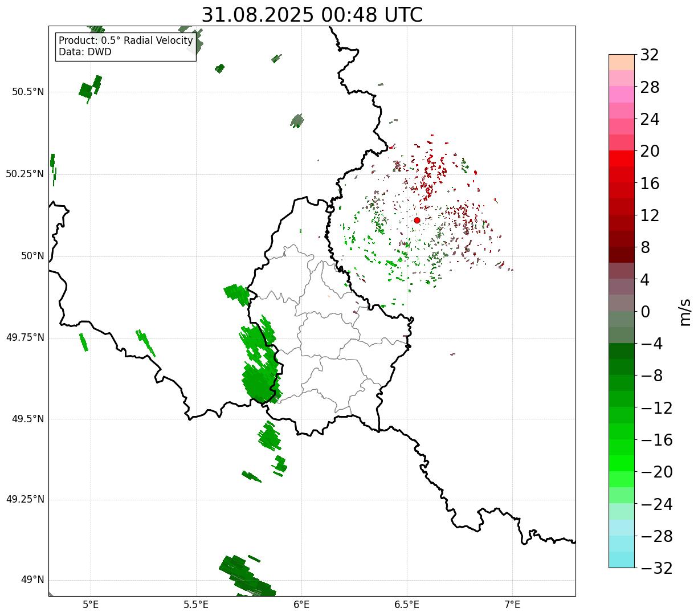Click the 6.5°E longitude label
The image size is (698, 616).
[x=407, y=604]
